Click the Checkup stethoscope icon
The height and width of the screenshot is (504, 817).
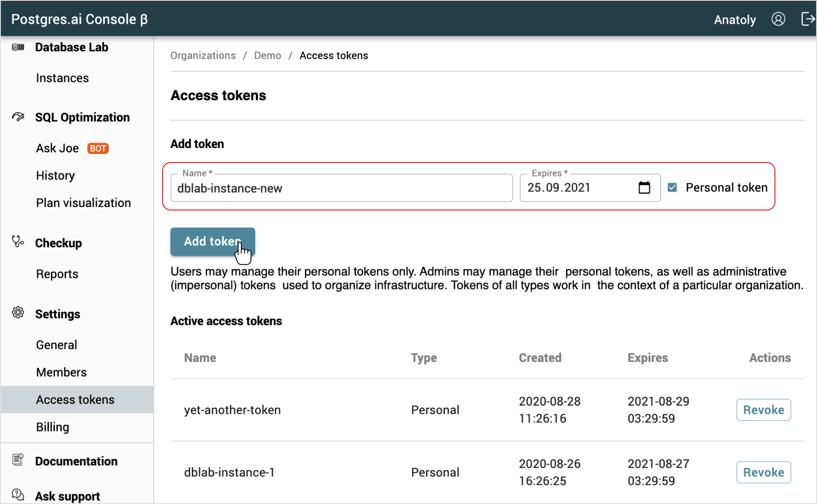[x=18, y=242]
